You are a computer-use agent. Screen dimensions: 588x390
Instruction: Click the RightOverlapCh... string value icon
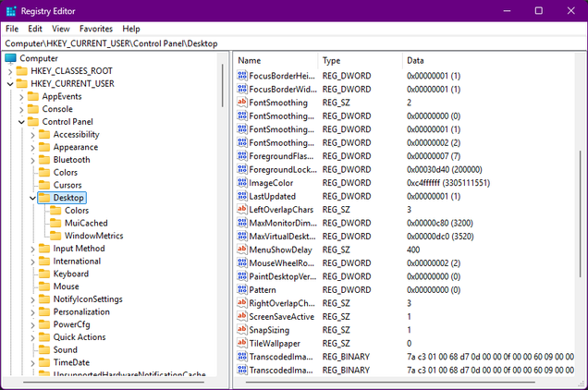[x=242, y=303]
